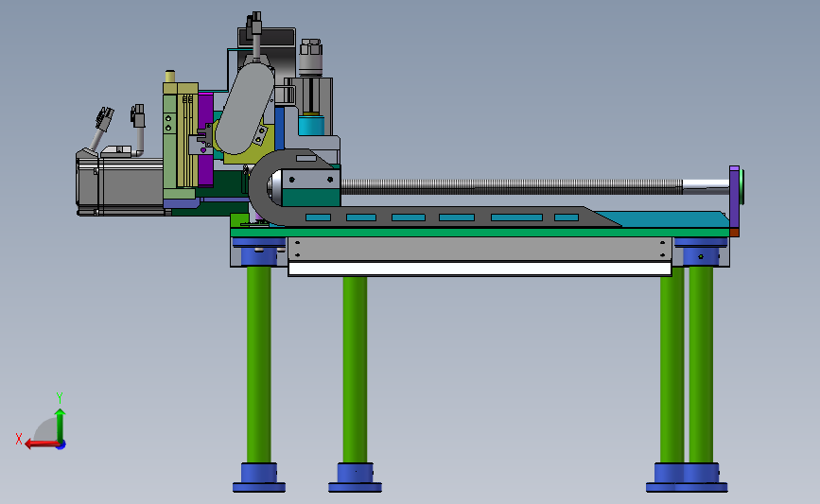Screen dimensions: 820x504
Task: Pick the blue foot base of the second leg
Action: [x=355, y=478]
